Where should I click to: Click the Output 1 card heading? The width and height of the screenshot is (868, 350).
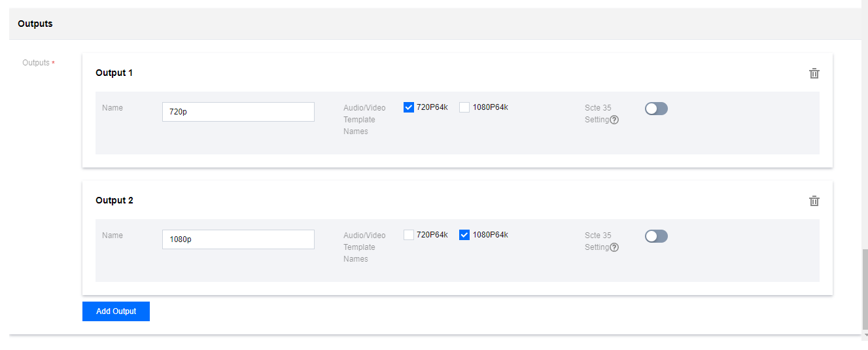coord(114,73)
